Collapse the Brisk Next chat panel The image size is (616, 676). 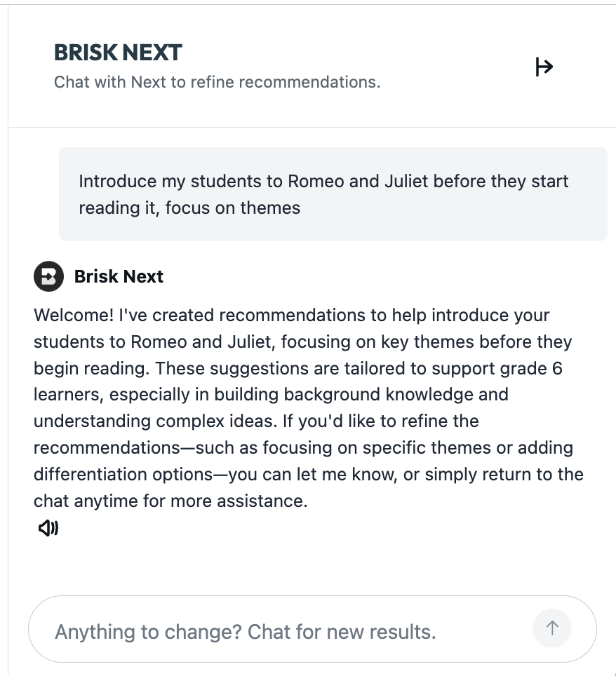(x=544, y=67)
